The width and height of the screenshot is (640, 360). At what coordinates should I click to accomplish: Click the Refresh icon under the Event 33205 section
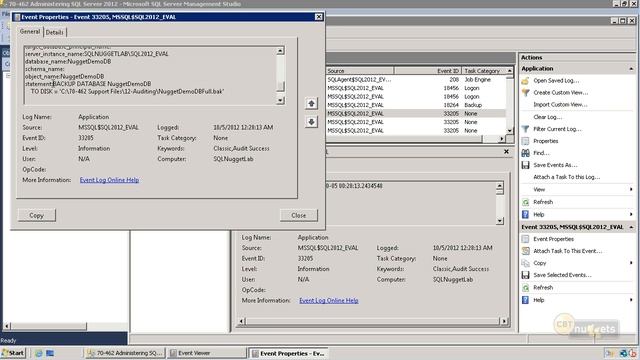point(525,287)
